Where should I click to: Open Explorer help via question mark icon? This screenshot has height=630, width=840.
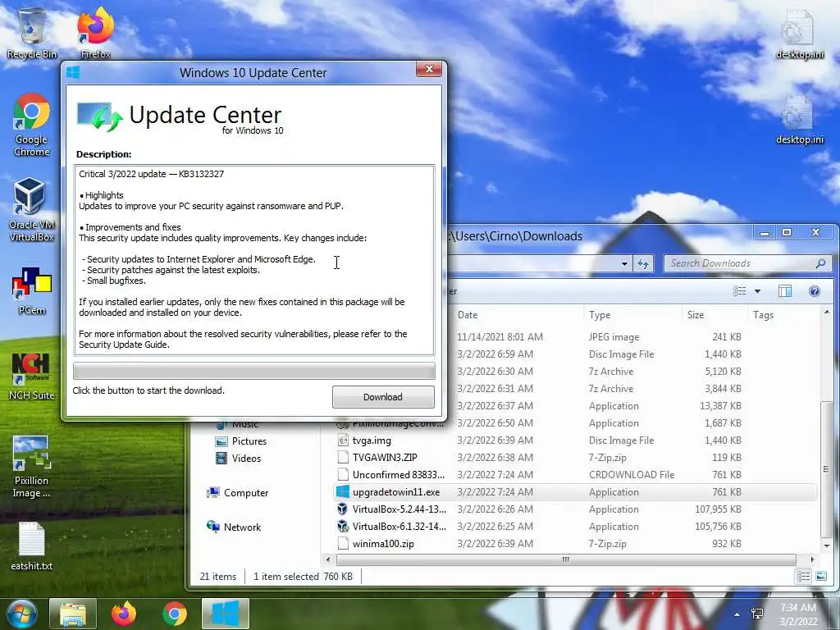(815, 291)
